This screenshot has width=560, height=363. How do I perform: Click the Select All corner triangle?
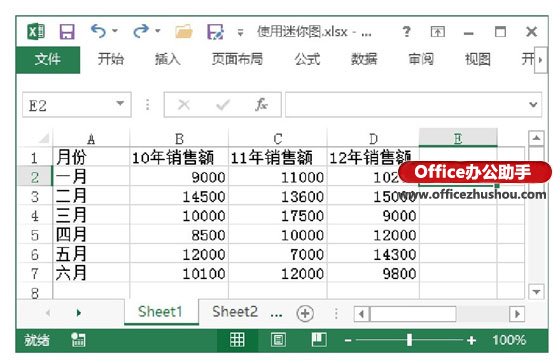44,138
